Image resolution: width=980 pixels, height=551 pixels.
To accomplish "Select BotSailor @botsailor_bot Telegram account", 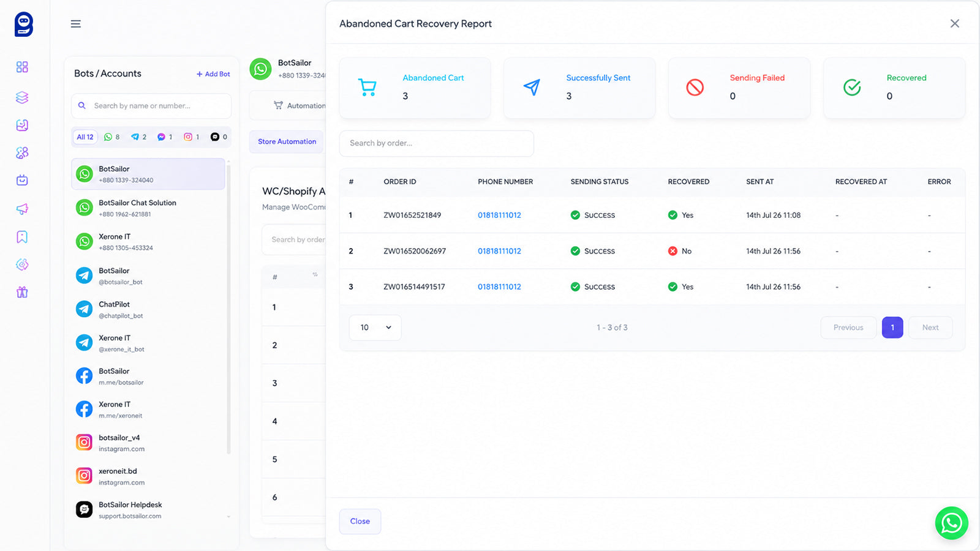I will point(148,276).
